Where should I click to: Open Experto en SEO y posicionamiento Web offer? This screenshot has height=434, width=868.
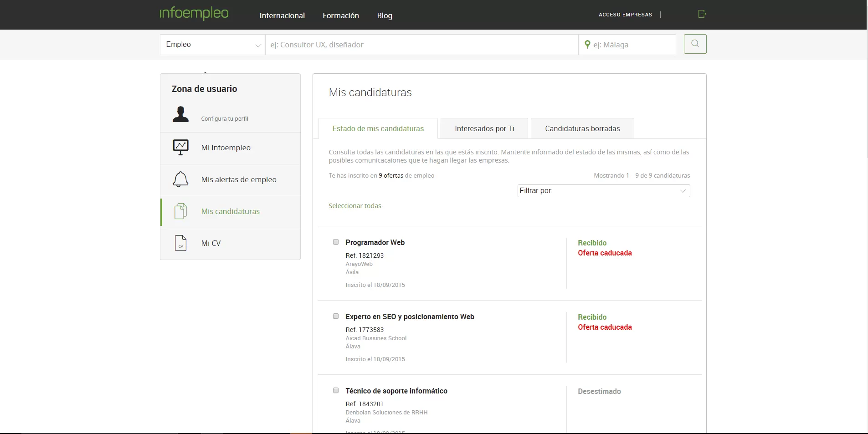click(x=410, y=317)
